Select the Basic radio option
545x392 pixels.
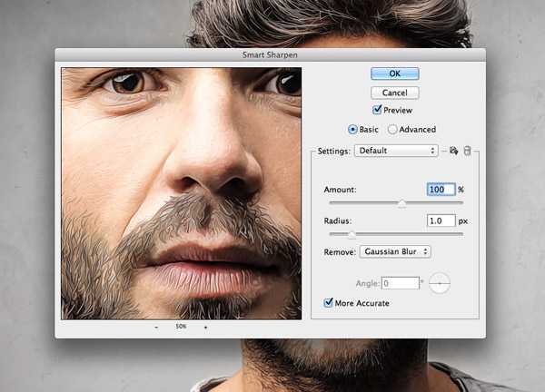click(x=352, y=130)
